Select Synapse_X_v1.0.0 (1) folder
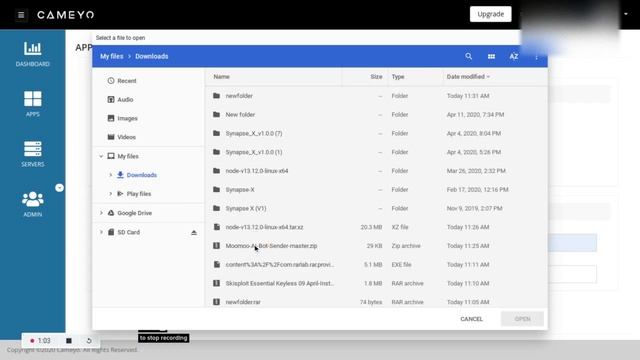This screenshot has width=640, height=360. click(376, 152)
